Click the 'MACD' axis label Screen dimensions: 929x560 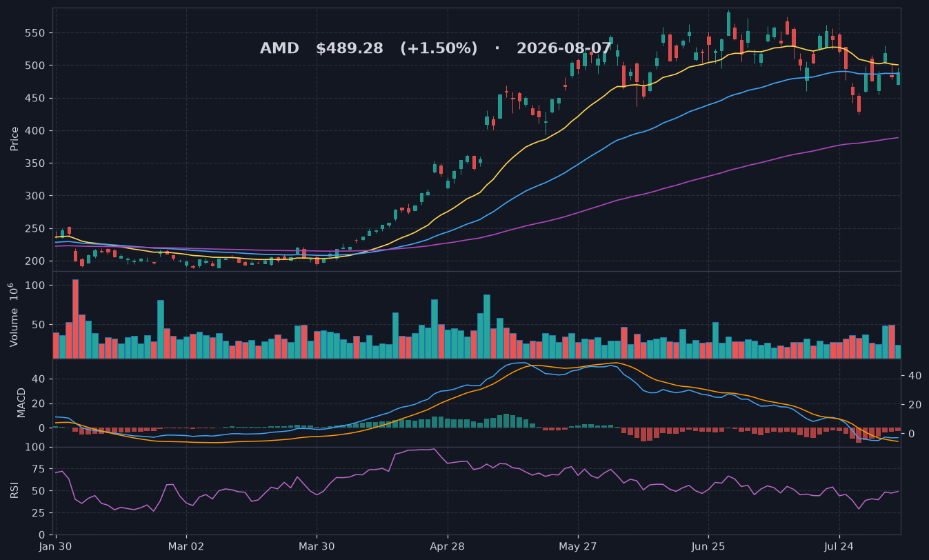(21, 402)
